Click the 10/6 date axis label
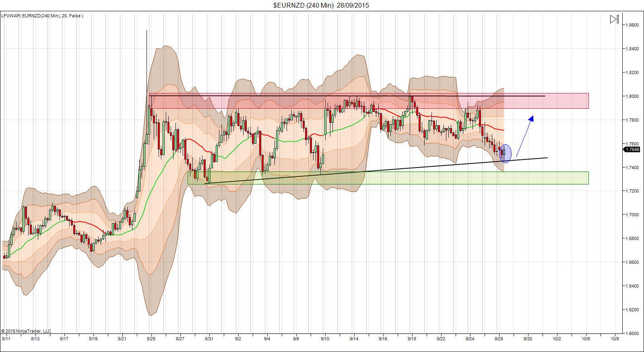Screen dimensions: 644x352 coord(586,339)
